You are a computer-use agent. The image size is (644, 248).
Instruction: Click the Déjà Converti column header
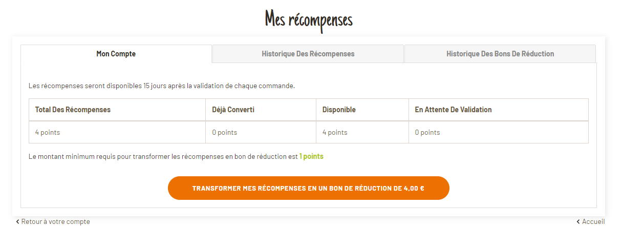click(x=233, y=110)
